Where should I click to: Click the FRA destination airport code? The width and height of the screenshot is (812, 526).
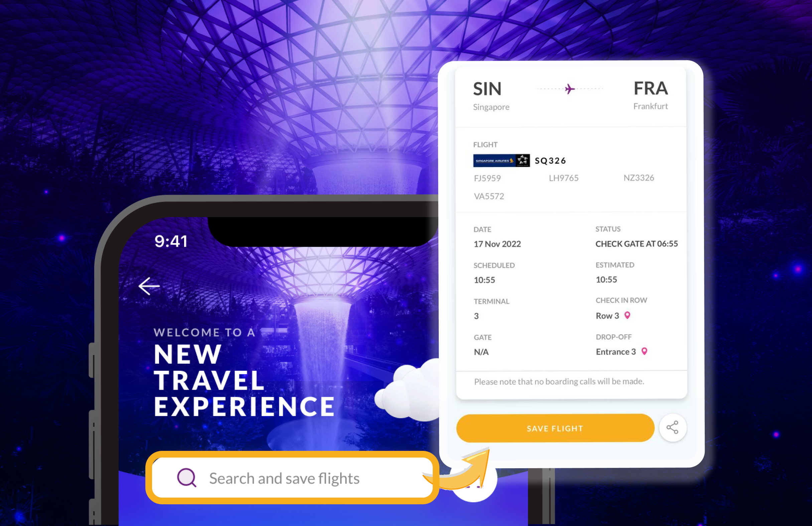(x=651, y=88)
